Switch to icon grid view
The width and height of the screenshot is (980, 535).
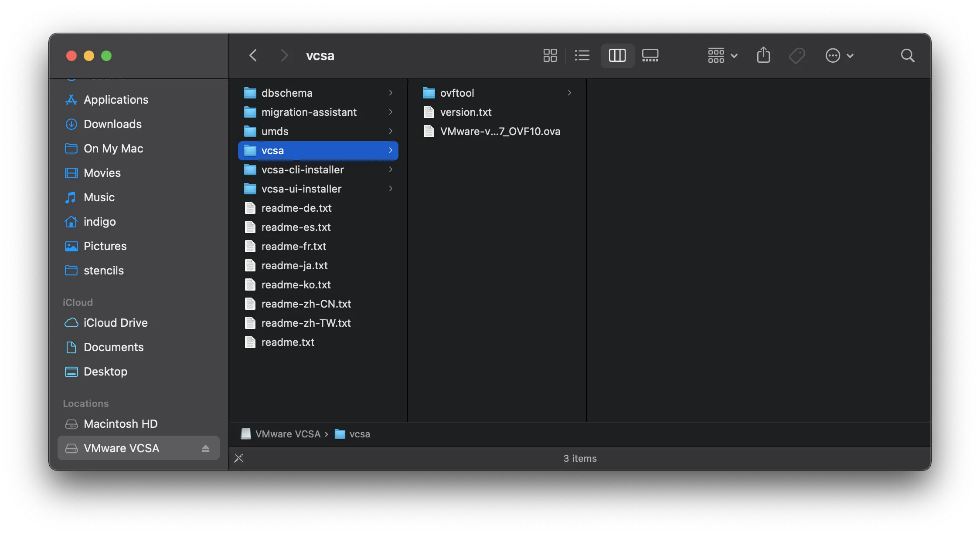coord(550,55)
